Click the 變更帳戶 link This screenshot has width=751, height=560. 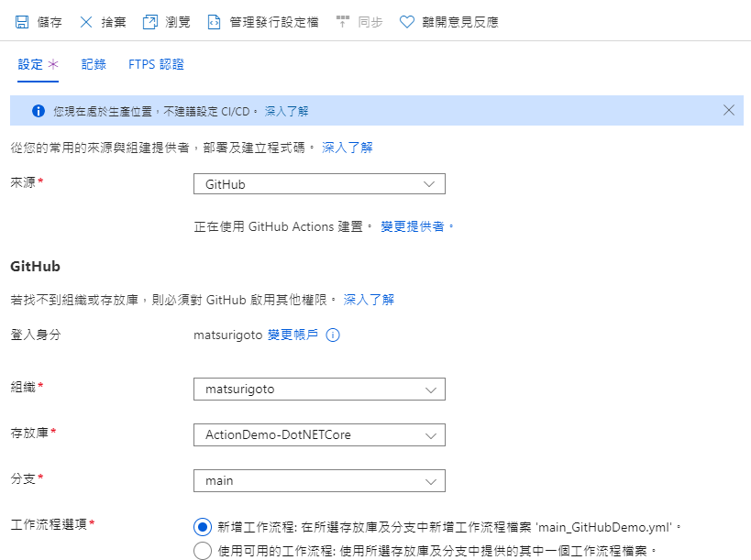click(x=293, y=335)
